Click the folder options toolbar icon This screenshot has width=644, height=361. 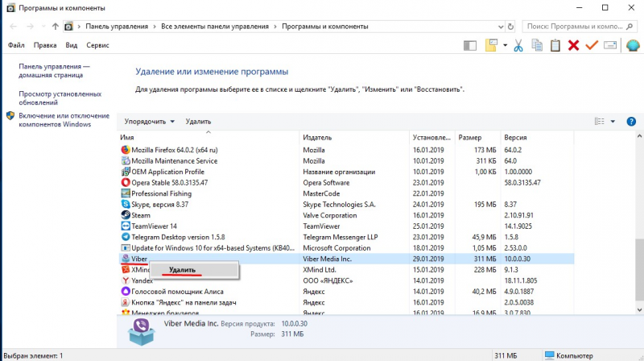pyautogui.click(x=491, y=45)
